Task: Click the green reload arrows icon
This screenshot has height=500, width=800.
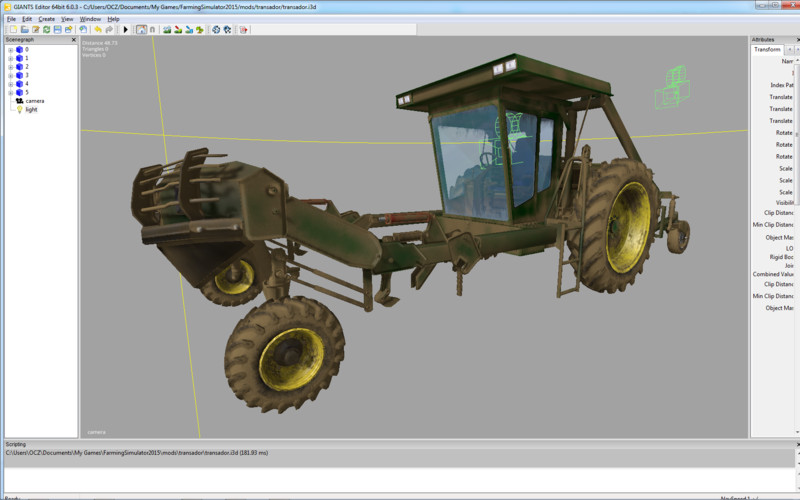Action: tap(46, 30)
